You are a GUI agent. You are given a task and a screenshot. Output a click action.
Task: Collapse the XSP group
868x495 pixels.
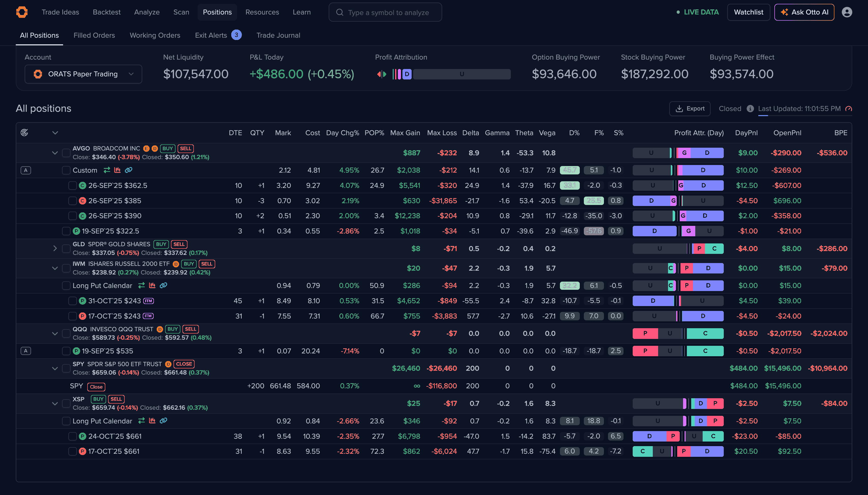[55, 404]
